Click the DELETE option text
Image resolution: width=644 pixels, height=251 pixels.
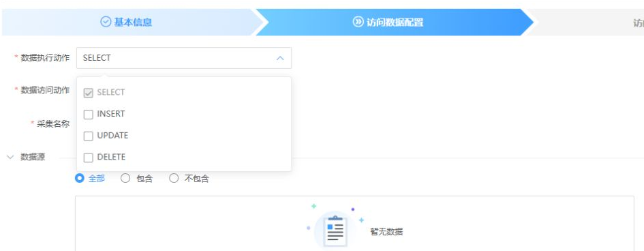point(111,158)
